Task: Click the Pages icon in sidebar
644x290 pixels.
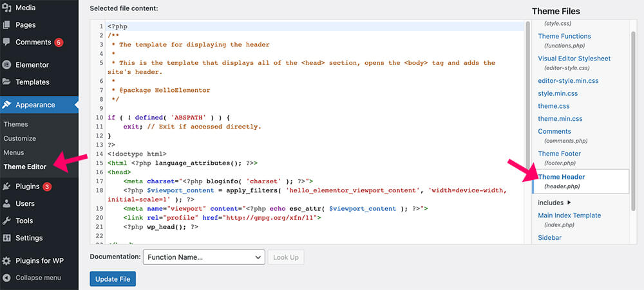Action: pos(6,25)
